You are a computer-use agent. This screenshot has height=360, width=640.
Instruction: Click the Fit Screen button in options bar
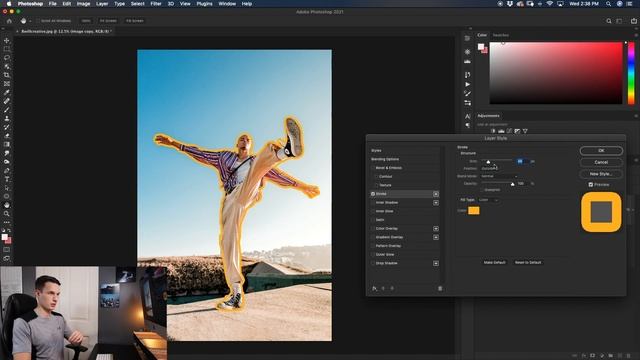[108, 21]
